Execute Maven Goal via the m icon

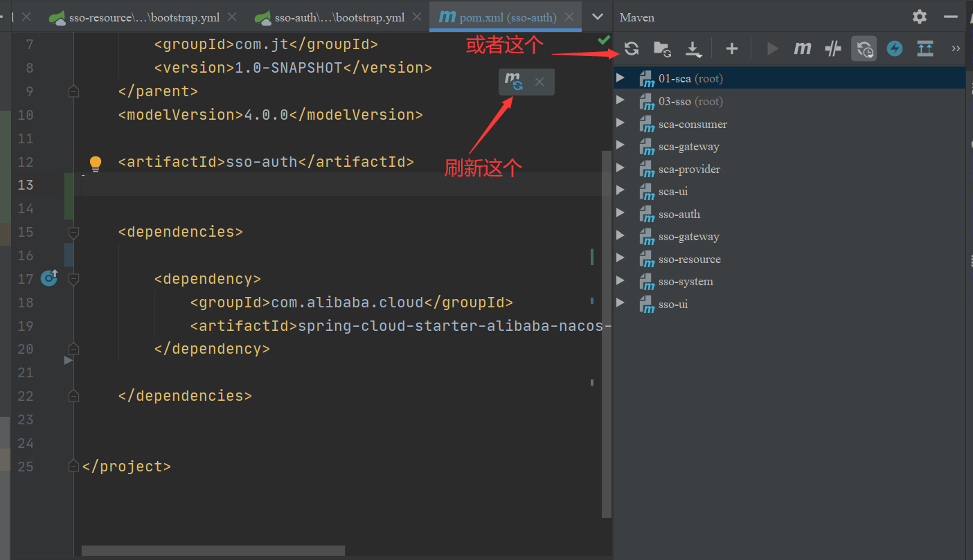(x=802, y=48)
